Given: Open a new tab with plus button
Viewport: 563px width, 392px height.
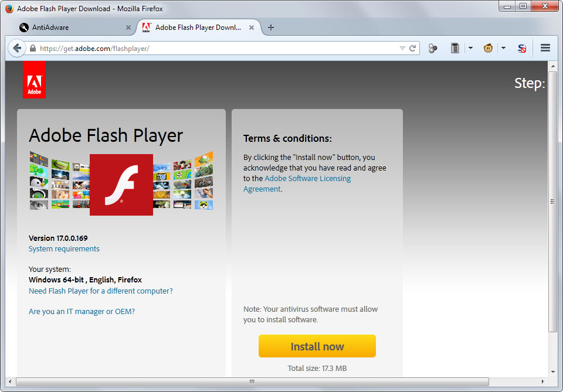Looking at the screenshot, I should point(271,28).
